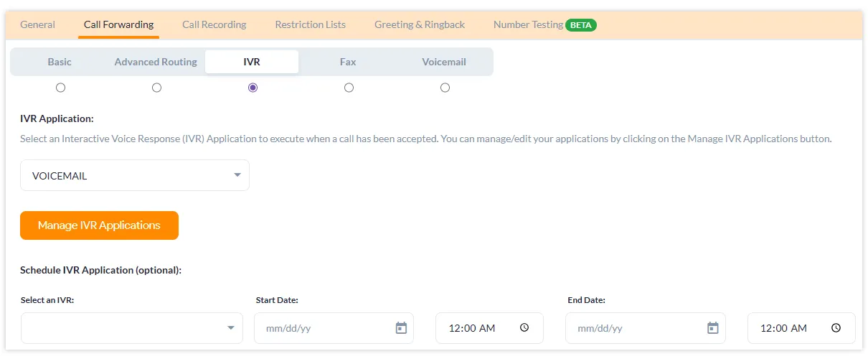Choose the Advanced Routing option

tap(156, 62)
